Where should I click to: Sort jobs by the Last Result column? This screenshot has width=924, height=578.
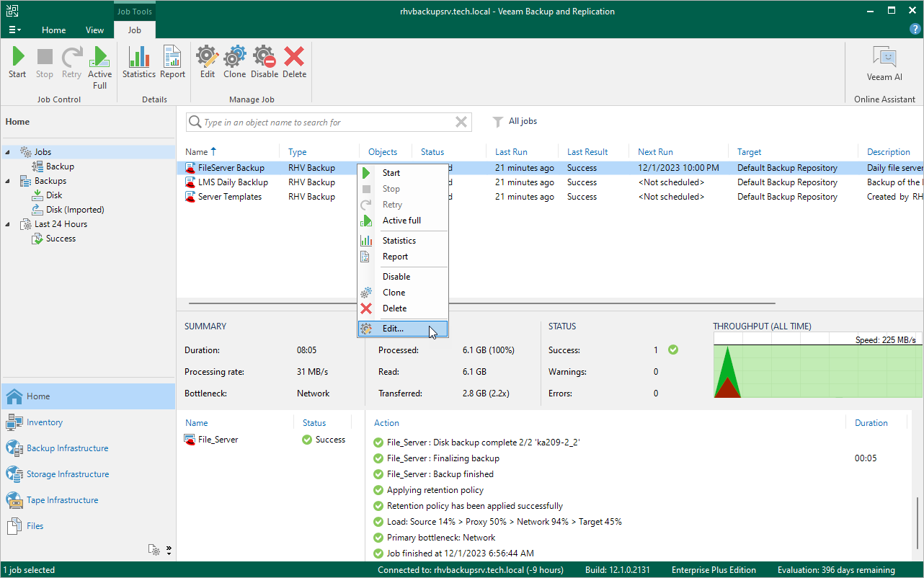coord(594,152)
